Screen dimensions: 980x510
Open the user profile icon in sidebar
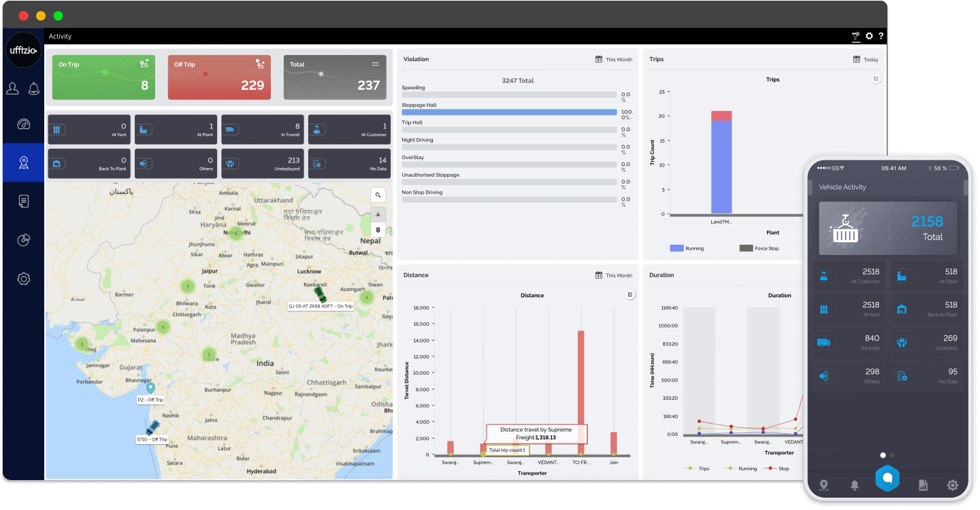(12, 88)
